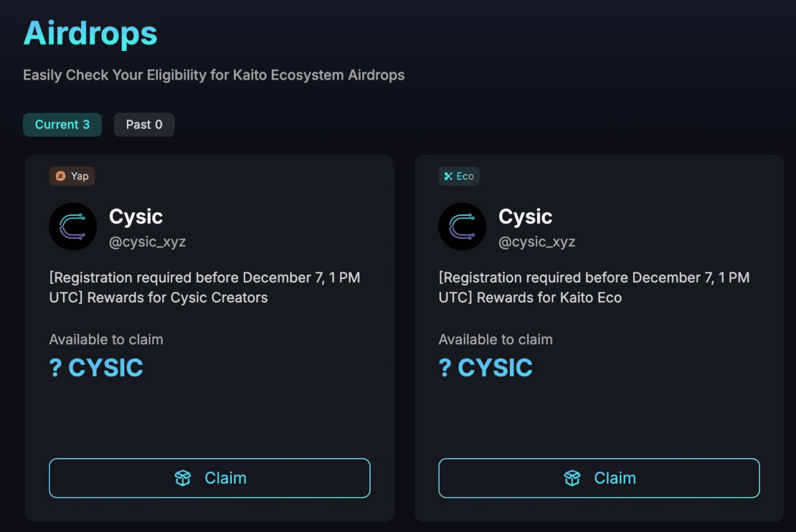The width and height of the screenshot is (796, 532).
Task: Claim Kaito Eco rewards
Action: click(599, 478)
